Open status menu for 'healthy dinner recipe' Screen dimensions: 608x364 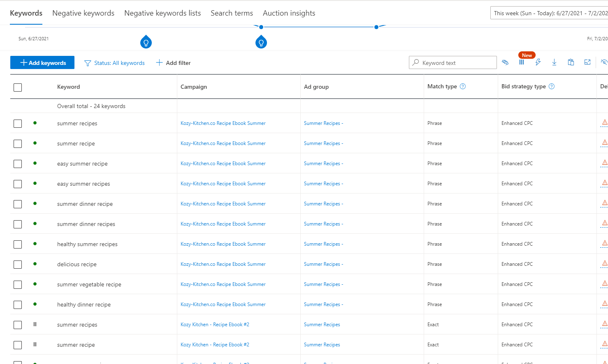(35, 304)
